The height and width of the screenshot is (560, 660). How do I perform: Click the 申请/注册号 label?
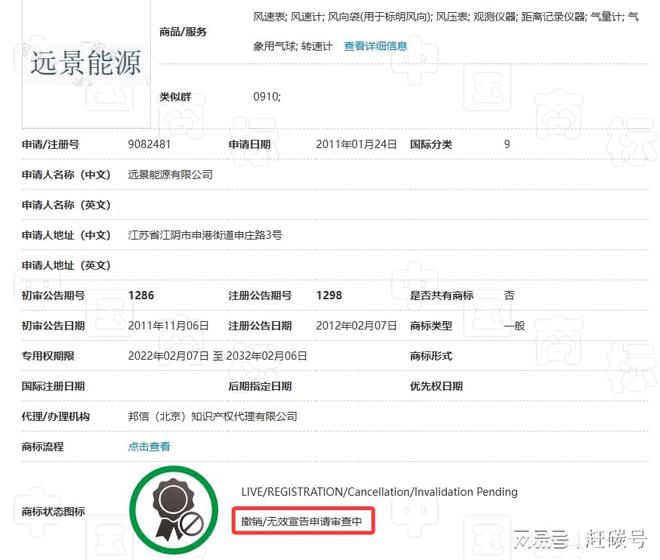(50, 144)
